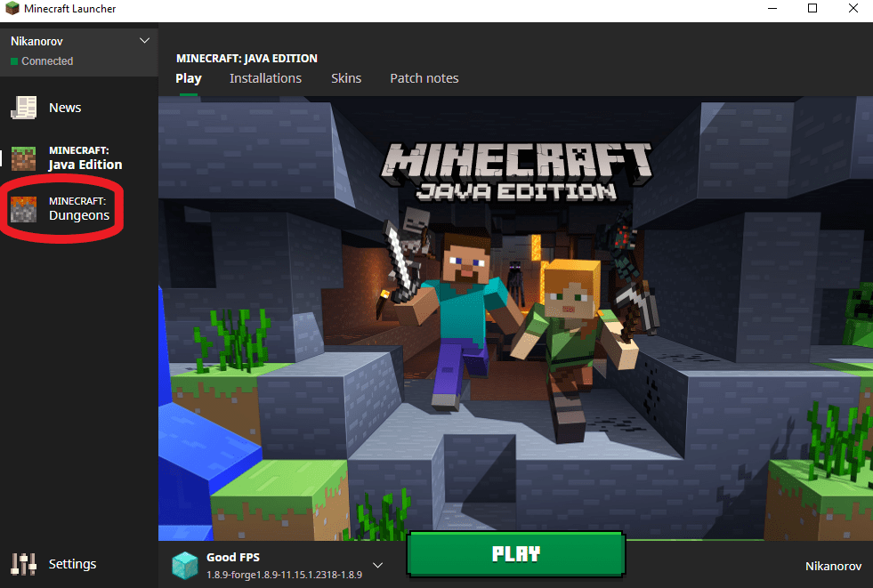This screenshot has height=588, width=873.
Task: Click the Connected status text
Action: tap(47, 61)
